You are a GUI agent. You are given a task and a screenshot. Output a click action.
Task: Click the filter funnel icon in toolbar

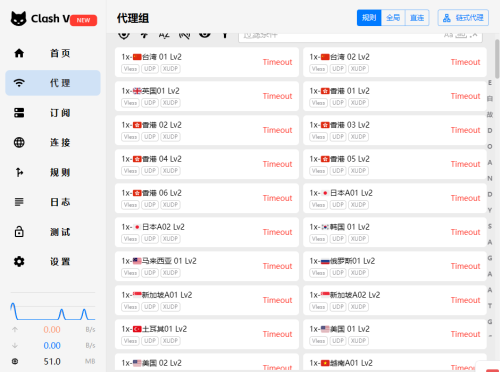(x=225, y=35)
